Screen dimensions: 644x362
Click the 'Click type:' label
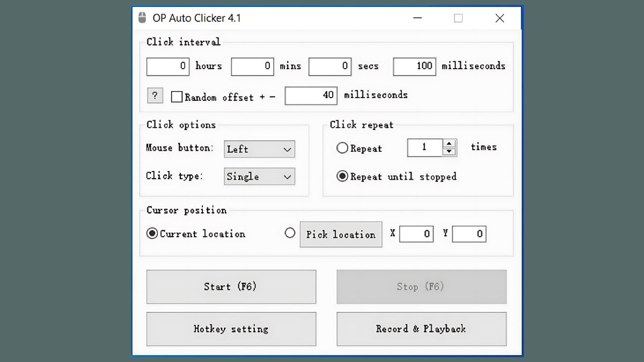coord(174,175)
